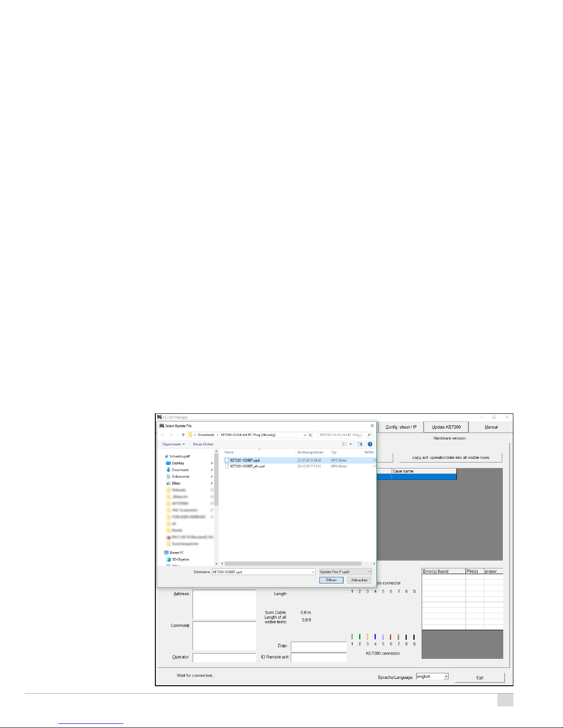Refresh the folder path in file dialog
The image size is (563, 728).
pyautogui.click(x=311, y=435)
